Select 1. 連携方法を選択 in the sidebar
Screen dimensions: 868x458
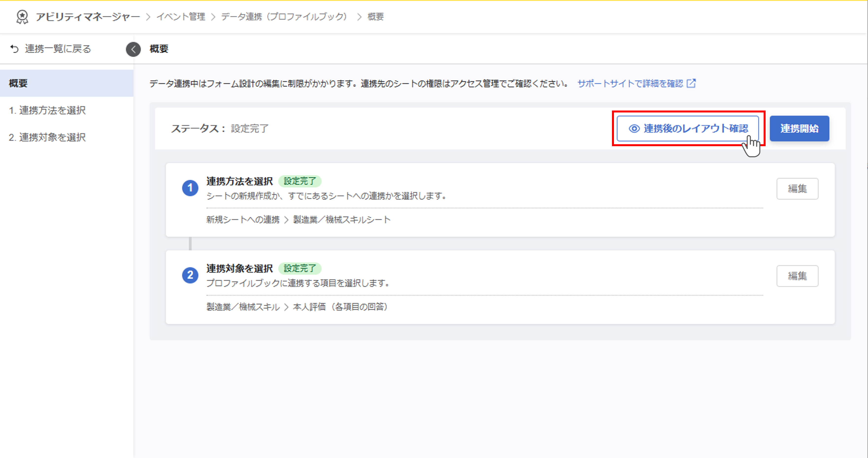(x=47, y=110)
